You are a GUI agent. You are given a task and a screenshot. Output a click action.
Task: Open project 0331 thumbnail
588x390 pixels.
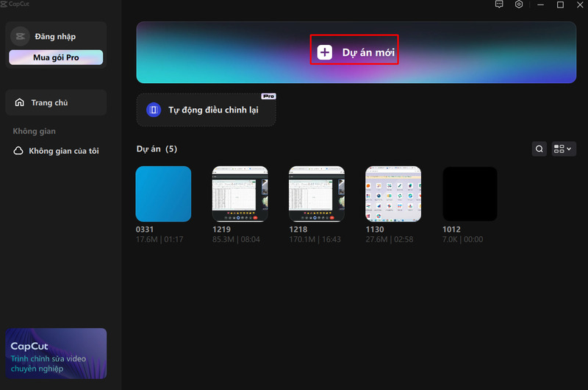pyautogui.click(x=163, y=194)
